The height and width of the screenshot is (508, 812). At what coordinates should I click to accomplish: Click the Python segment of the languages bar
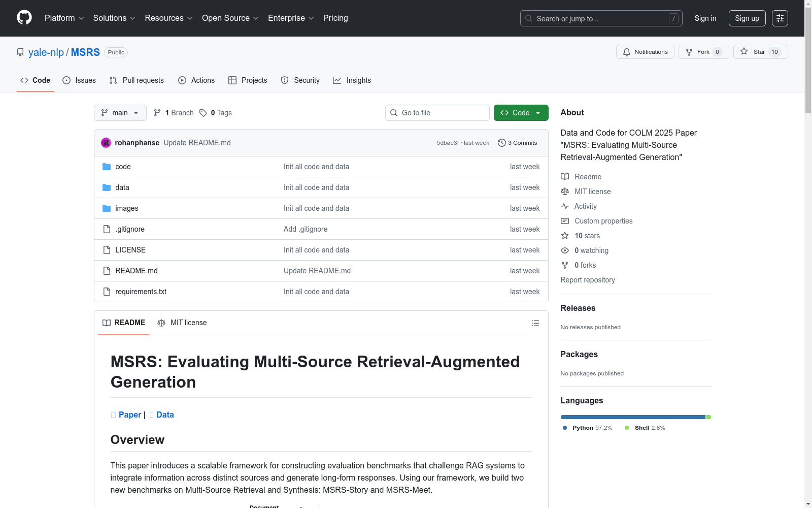pyautogui.click(x=633, y=417)
